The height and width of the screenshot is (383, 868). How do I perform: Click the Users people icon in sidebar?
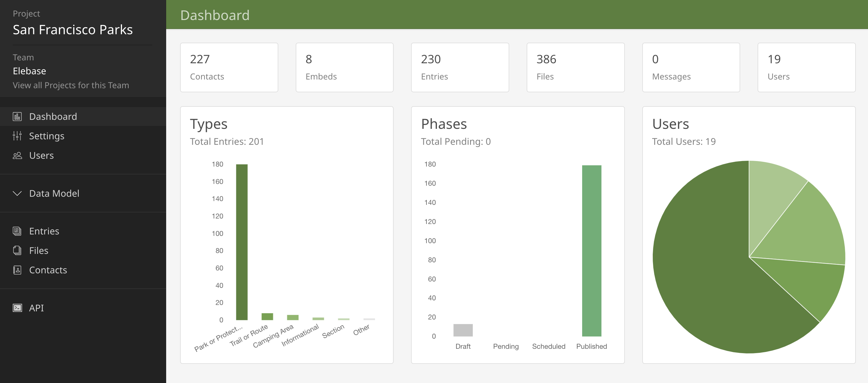point(17,156)
